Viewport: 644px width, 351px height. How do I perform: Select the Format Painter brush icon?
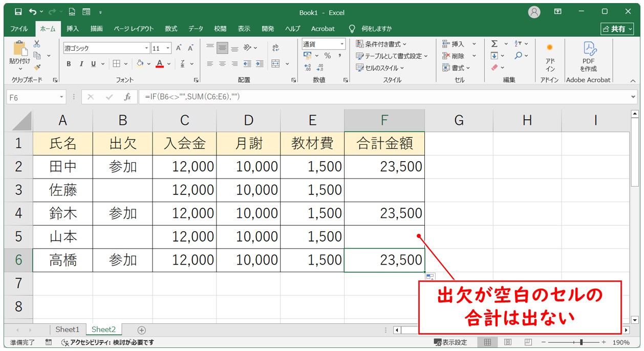[x=37, y=67]
